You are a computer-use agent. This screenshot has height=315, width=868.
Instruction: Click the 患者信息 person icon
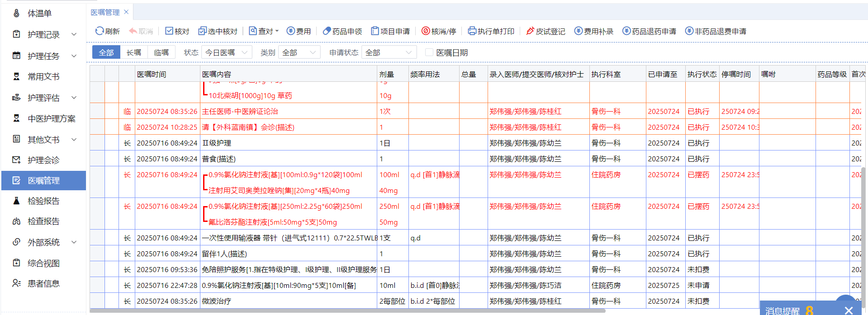pyautogui.click(x=16, y=283)
